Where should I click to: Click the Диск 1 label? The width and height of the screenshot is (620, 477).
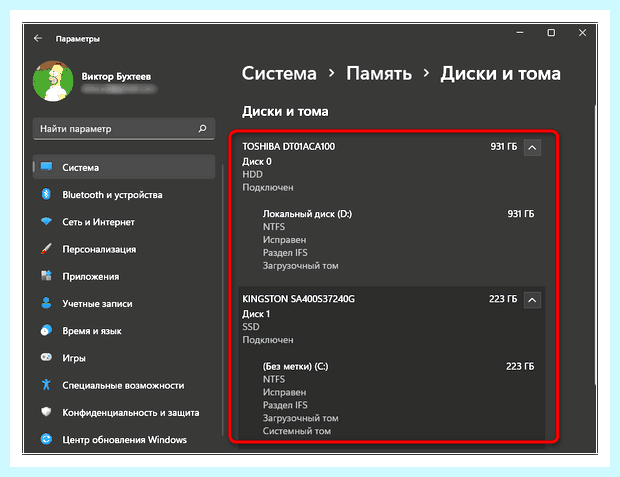pos(256,314)
